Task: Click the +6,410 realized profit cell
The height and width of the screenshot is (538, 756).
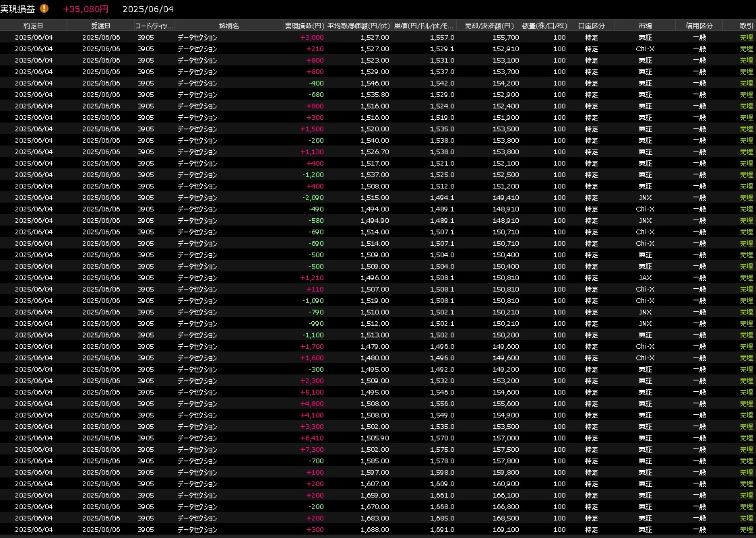Action: 312,438
